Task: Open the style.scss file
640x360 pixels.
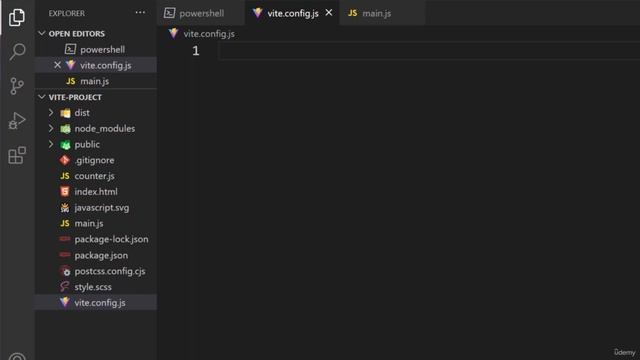Action: click(x=96, y=287)
